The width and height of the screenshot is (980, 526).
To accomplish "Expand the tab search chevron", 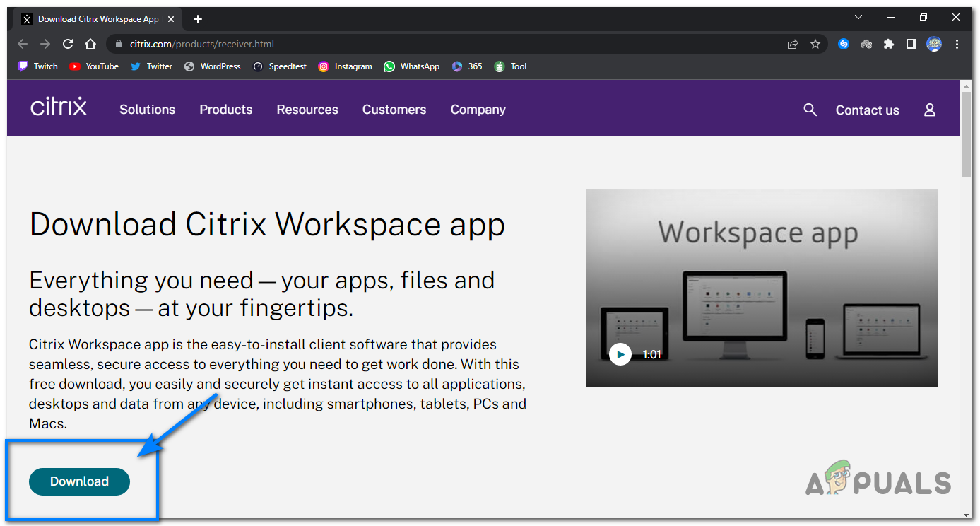I will (x=858, y=18).
